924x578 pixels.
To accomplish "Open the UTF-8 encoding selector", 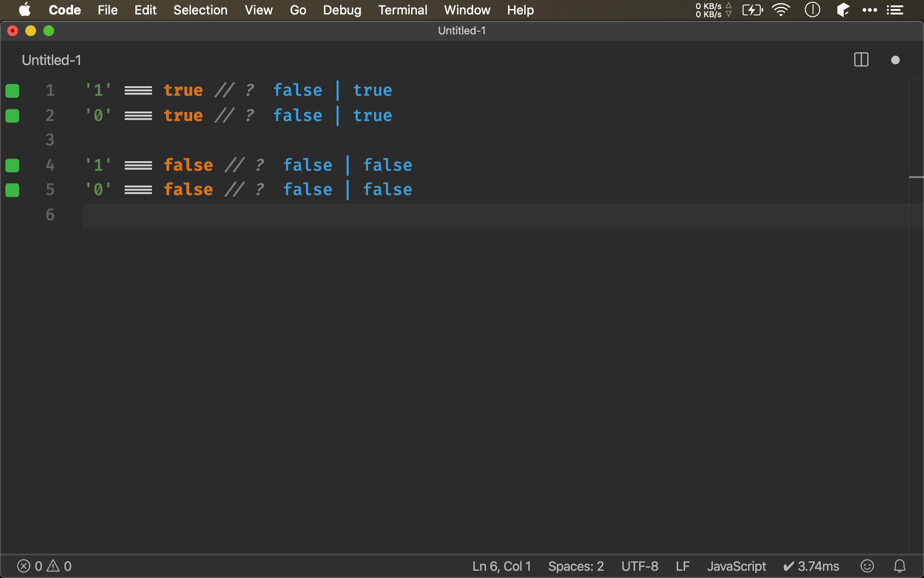I will [x=639, y=566].
